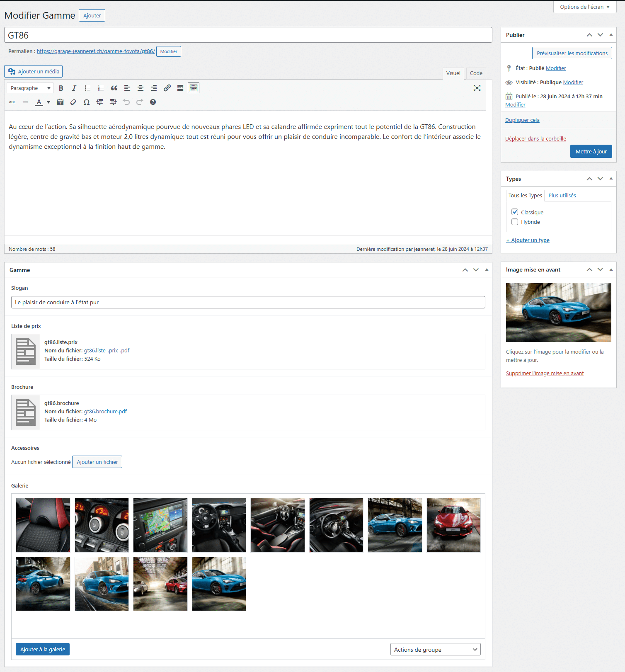This screenshot has width=625, height=672.
Task: Edit the État Publié status via Modifier
Action: coord(556,68)
